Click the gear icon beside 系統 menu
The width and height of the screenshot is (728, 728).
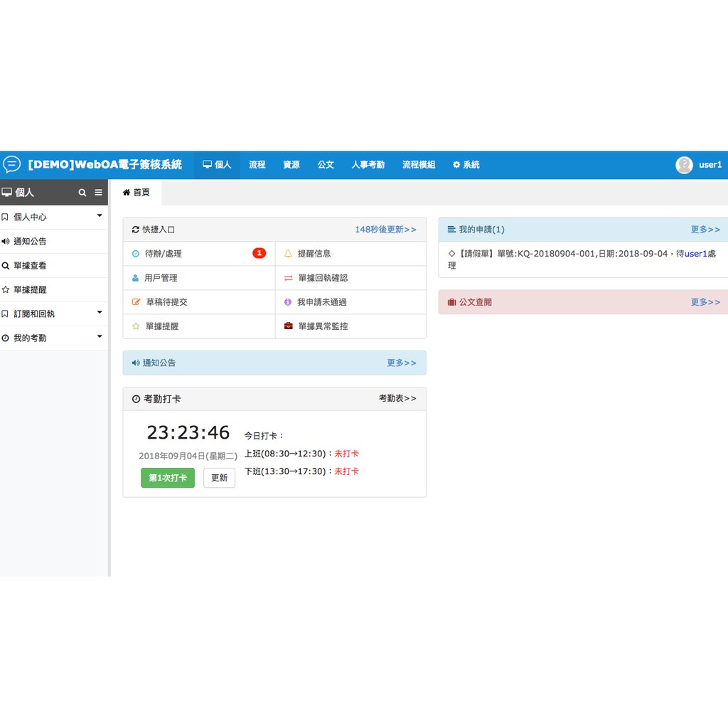pyautogui.click(x=456, y=164)
